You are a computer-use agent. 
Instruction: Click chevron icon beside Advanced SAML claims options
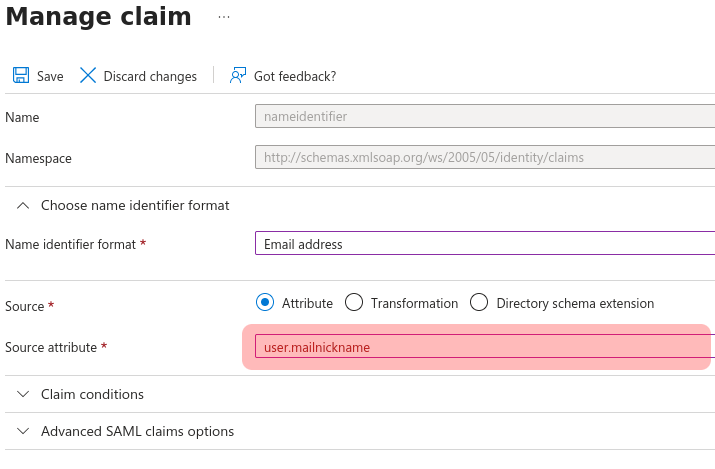coord(22,431)
